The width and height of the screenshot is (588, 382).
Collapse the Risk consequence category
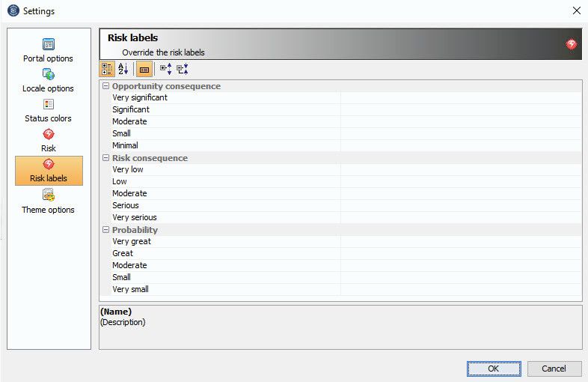coord(105,158)
